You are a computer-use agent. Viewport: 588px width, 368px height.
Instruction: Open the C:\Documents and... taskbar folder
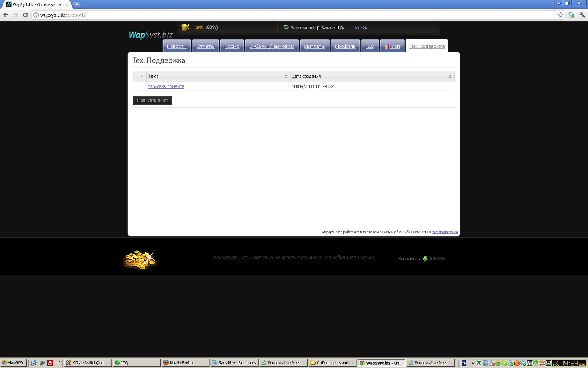(x=332, y=363)
